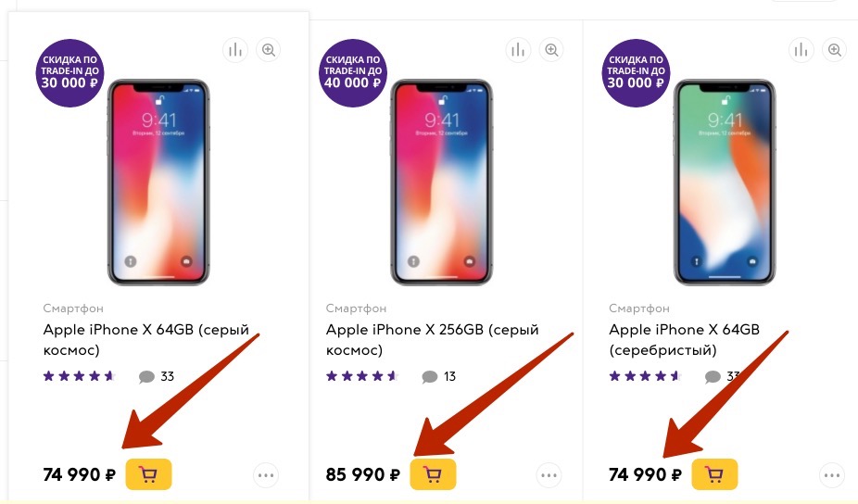Show more actions for silver iPhone card
Screen dimensions: 858x504
pyautogui.click(x=833, y=475)
